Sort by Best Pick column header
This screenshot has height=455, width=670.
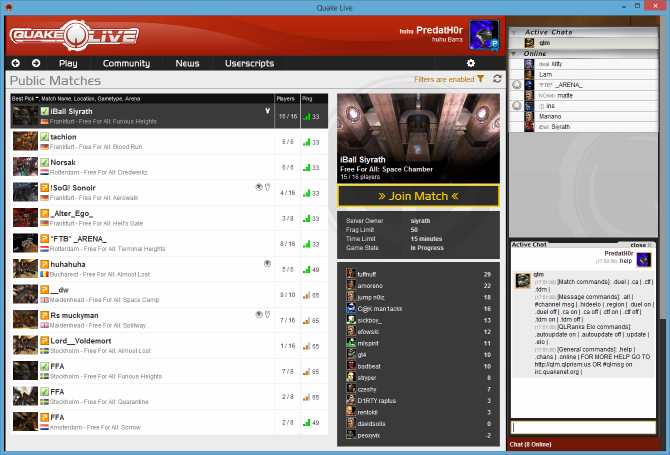pos(26,99)
